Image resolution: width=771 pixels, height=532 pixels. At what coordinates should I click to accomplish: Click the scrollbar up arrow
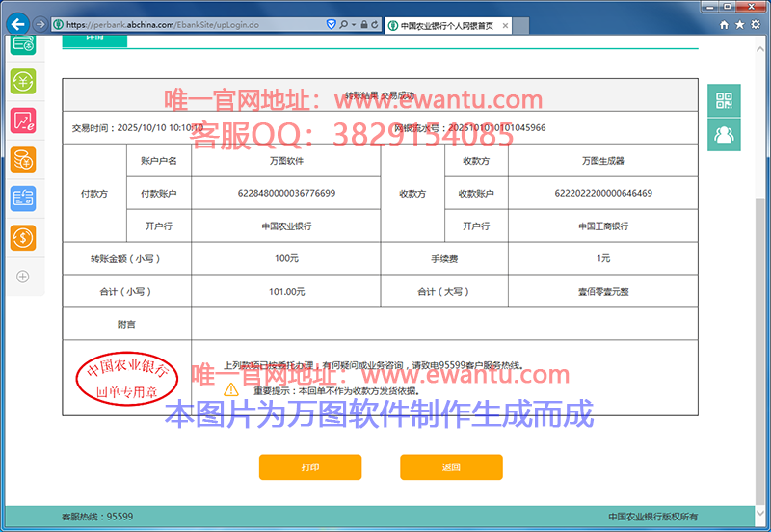click(760, 49)
